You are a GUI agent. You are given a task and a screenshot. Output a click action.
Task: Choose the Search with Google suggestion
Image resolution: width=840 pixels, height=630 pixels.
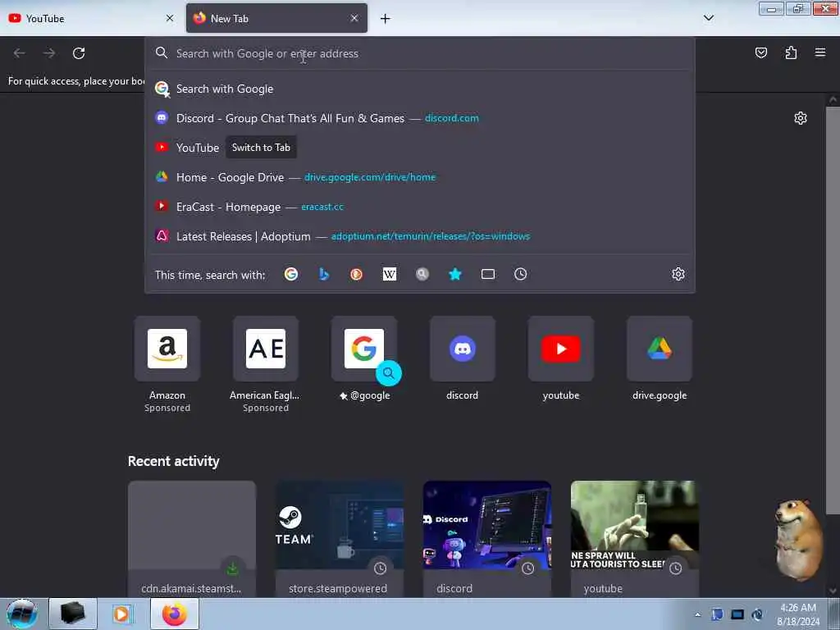(x=420, y=89)
